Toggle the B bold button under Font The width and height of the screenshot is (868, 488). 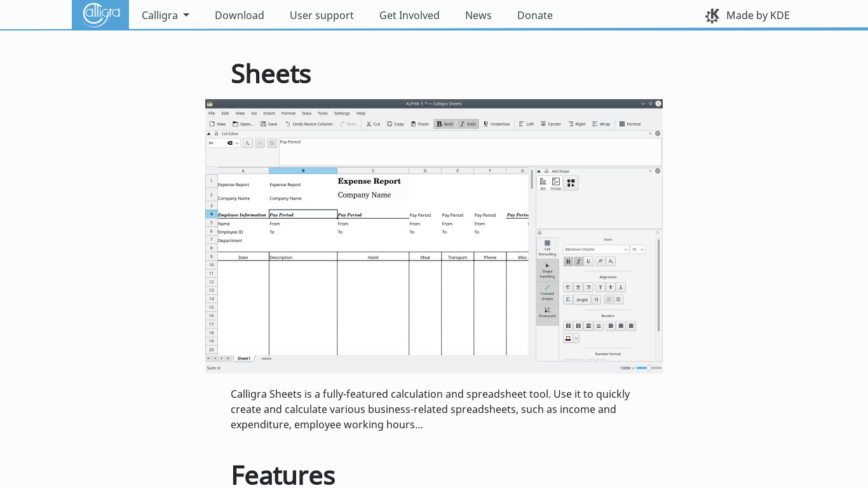pos(568,261)
